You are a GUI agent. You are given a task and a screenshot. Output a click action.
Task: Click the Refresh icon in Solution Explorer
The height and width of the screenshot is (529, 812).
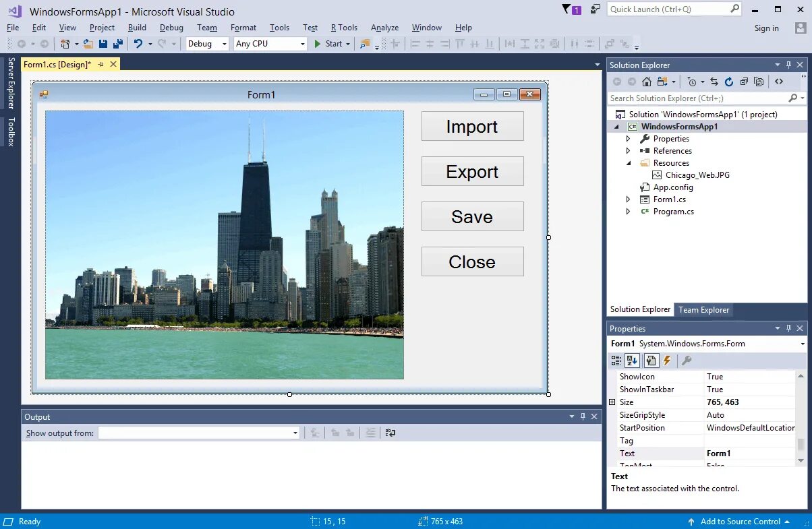pos(729,82)
